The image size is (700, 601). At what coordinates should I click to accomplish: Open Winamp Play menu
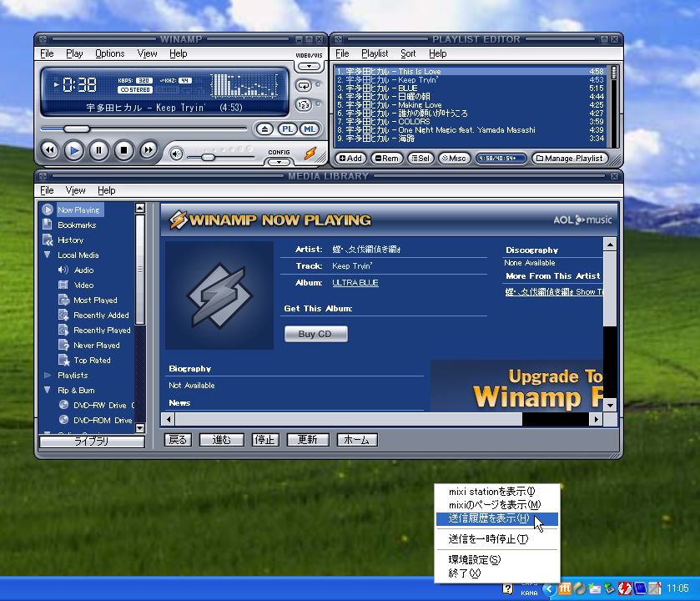coord(74,53)
